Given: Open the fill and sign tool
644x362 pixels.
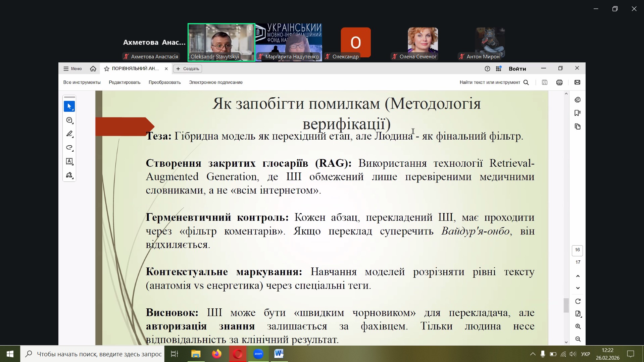Looking at the screenshot, I should tap(69, 175).
